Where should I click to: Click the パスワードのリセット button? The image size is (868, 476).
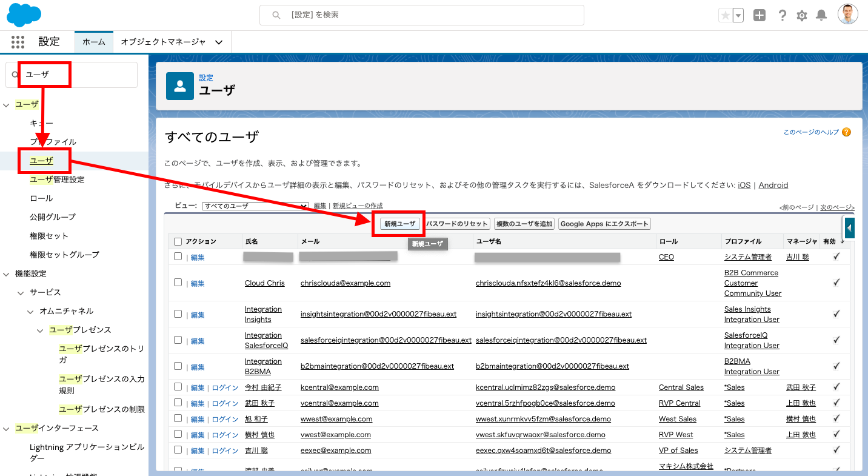click(457, 224)
